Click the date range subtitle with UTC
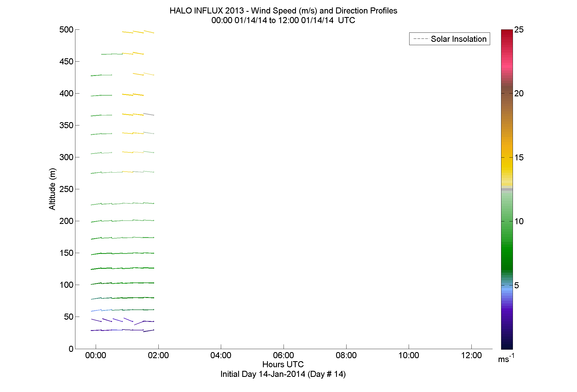 tap(283, 20)
